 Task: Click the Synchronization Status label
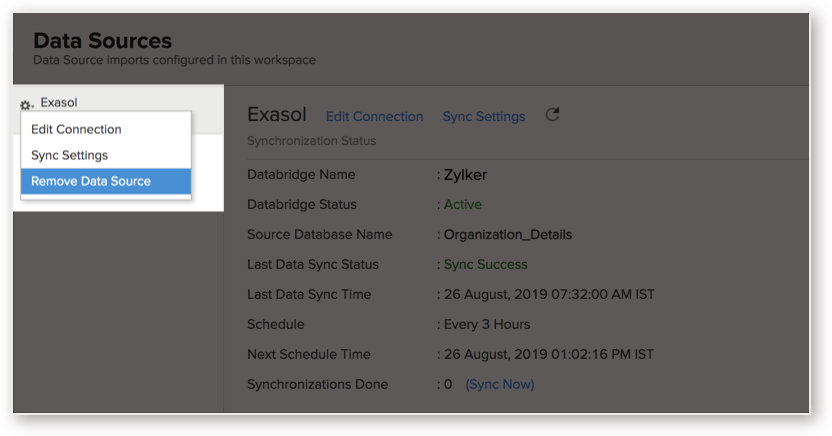311,141
